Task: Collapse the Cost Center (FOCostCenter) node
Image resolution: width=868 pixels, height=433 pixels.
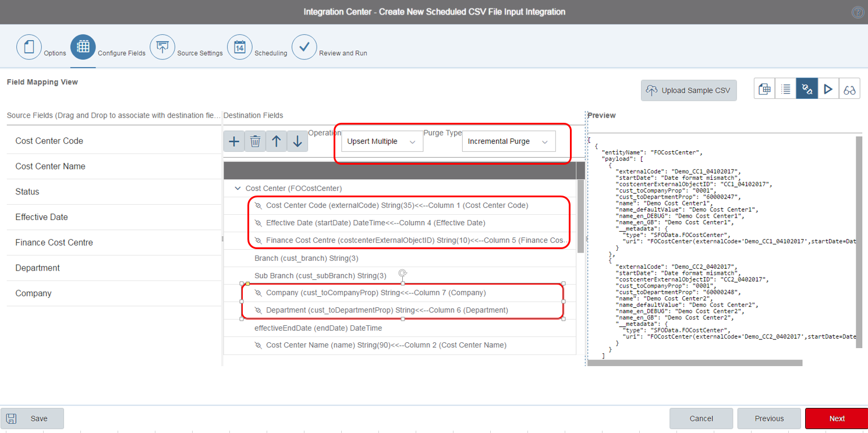Action: tap(238, 188)
